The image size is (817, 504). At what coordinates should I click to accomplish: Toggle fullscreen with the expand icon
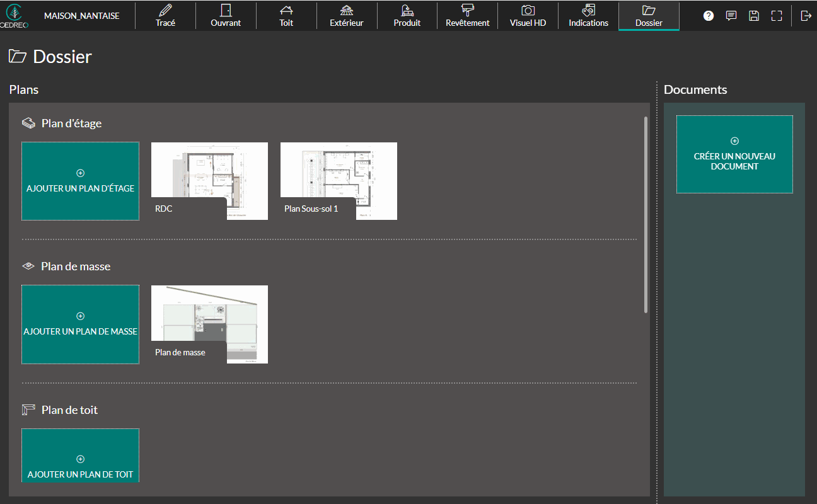click(777, 15)
